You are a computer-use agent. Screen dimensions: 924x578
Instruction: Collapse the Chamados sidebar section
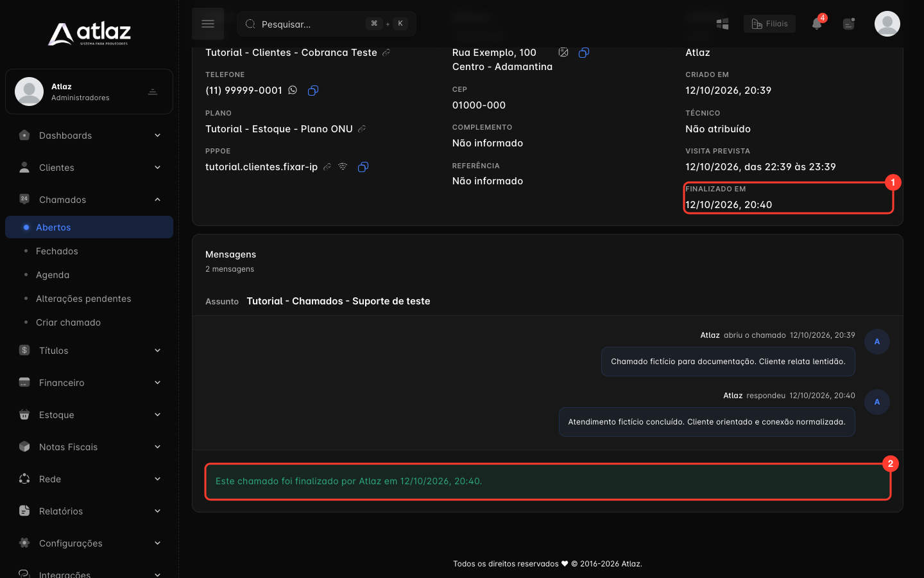[x=89, y=200]
